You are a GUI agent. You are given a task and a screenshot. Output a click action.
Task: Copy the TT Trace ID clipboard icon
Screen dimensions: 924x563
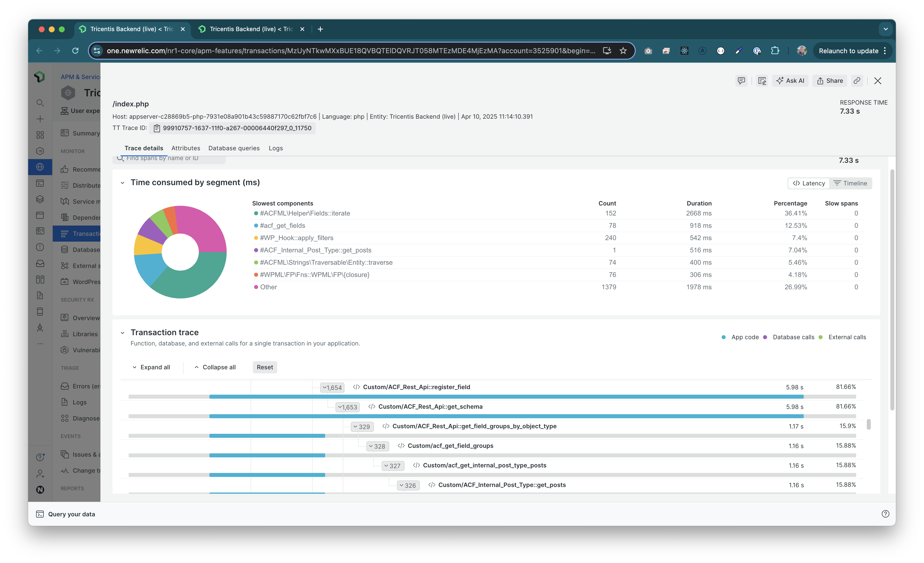click(157, 128)
